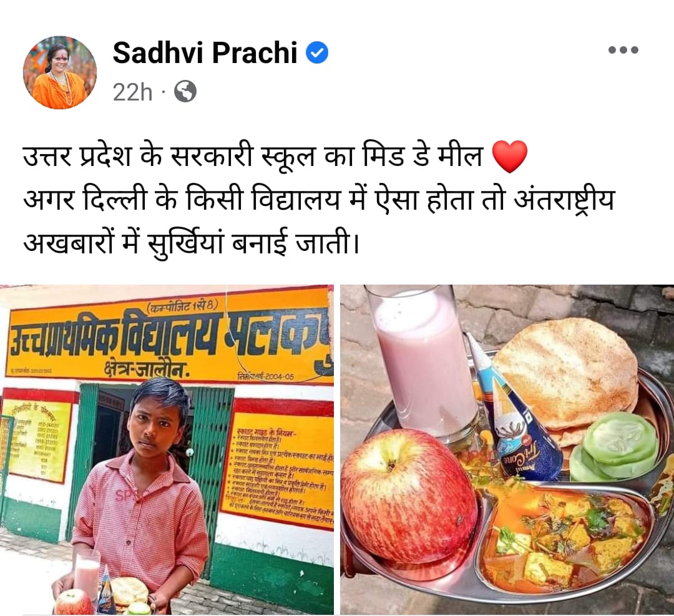Viewport: 674px width, 616px height.
Task: Click the second line mentioning दिल्ली
Action: 319,201
